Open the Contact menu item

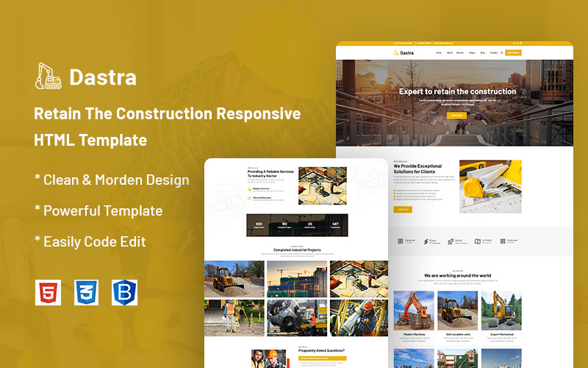tap(494, 53)
